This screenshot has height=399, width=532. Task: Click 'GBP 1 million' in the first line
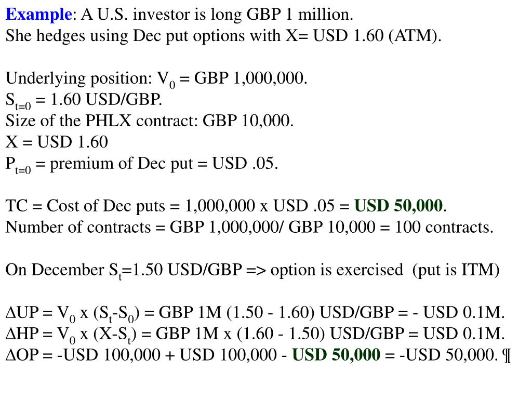coord(300,15)
